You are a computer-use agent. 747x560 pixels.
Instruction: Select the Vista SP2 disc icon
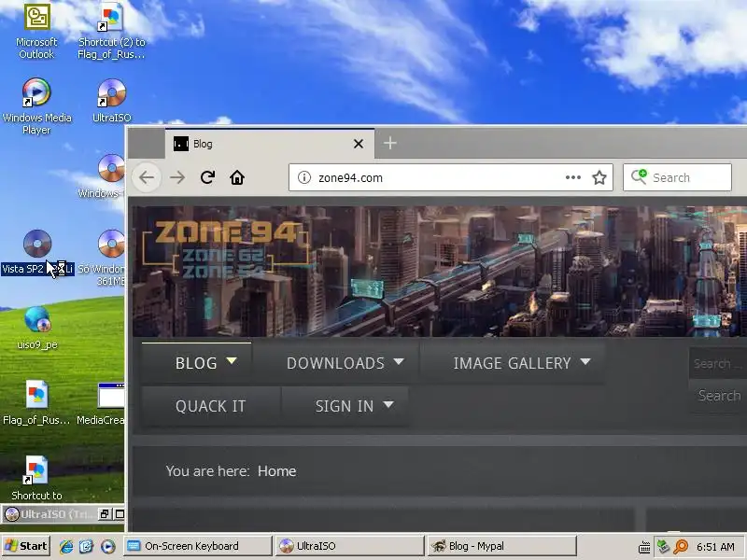pos(37,252)
